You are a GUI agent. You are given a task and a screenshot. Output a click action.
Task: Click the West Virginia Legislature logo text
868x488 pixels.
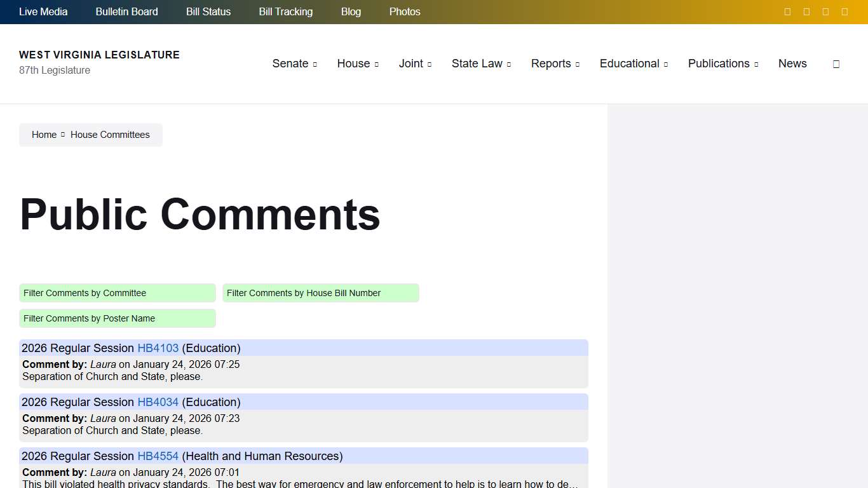(x=99, y=55)
